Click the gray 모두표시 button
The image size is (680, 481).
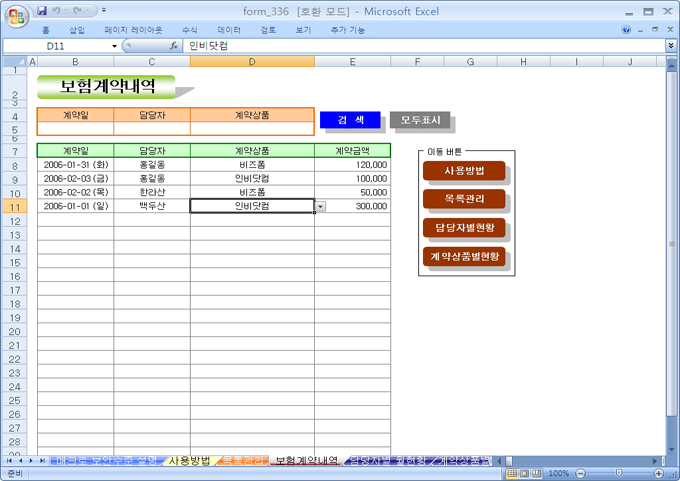click(x=420, y=120)
